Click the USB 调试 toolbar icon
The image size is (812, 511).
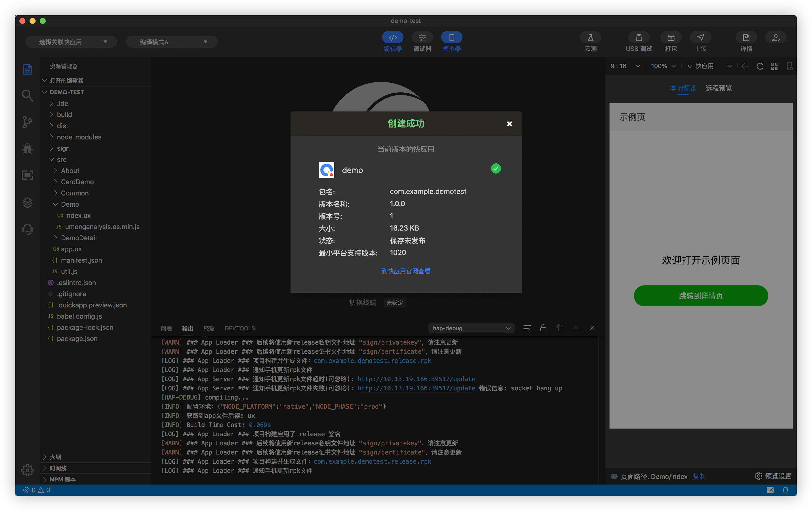tap(638, 38)
